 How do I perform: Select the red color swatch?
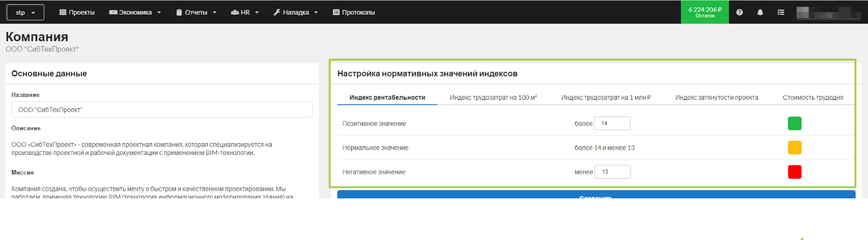coord(795,172)
